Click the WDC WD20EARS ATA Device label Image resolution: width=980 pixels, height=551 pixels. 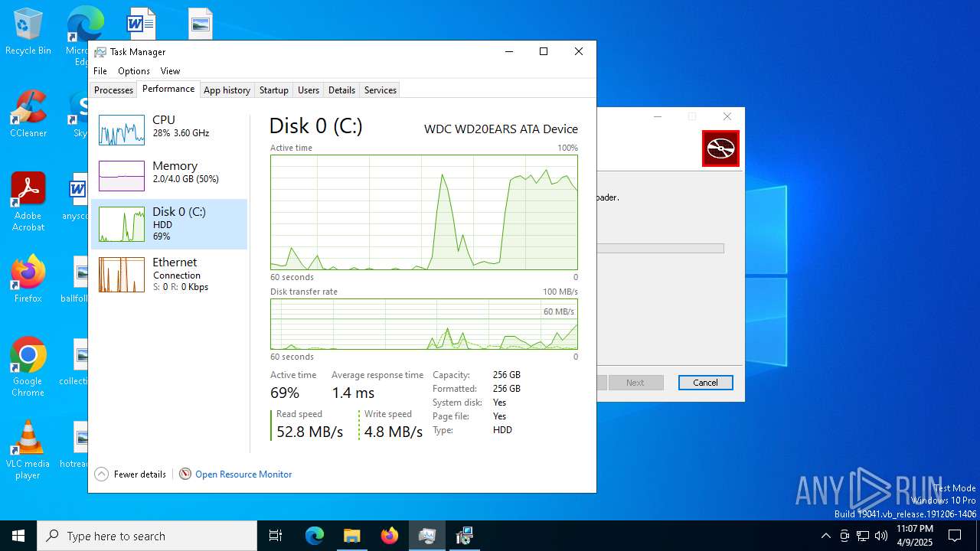(501, 129)
